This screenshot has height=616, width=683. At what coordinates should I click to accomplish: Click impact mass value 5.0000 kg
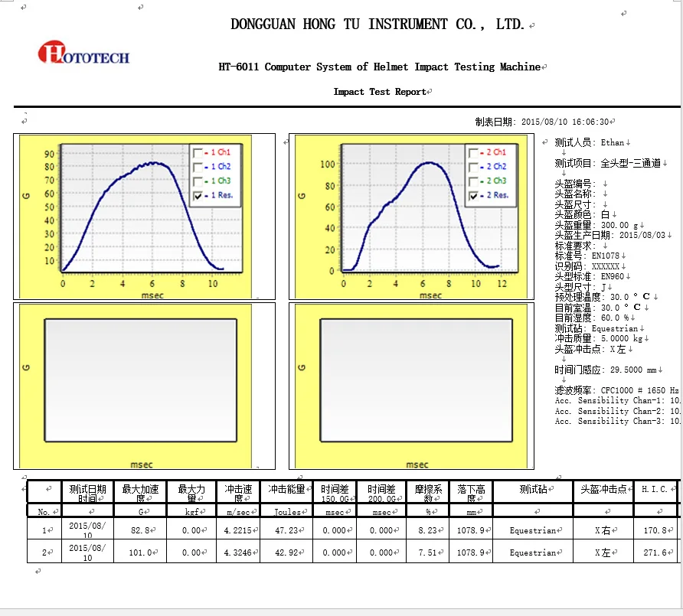(622, 338)
